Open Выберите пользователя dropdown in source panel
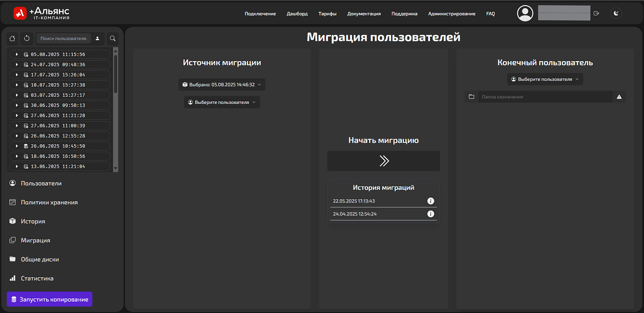Screen dimensions: 644x313 [221, 102]
